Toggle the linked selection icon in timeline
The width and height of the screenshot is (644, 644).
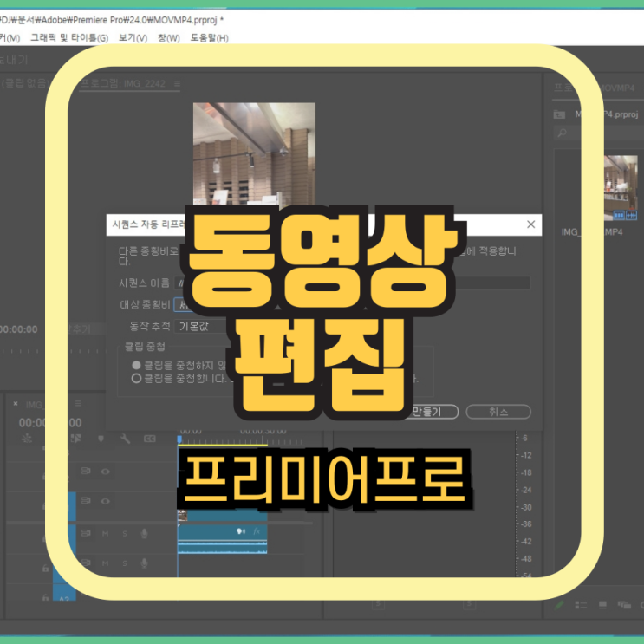(x=75, y=439)
